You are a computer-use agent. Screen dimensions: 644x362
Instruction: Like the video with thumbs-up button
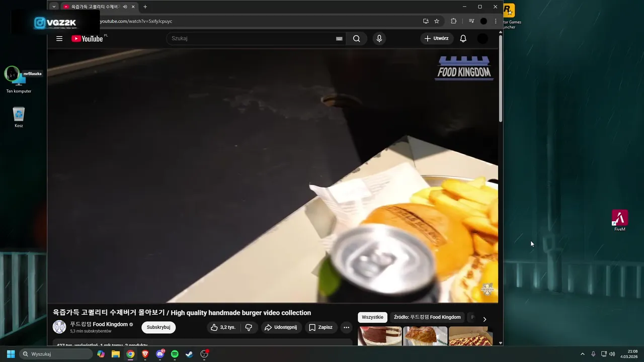[x=223, y=327]
